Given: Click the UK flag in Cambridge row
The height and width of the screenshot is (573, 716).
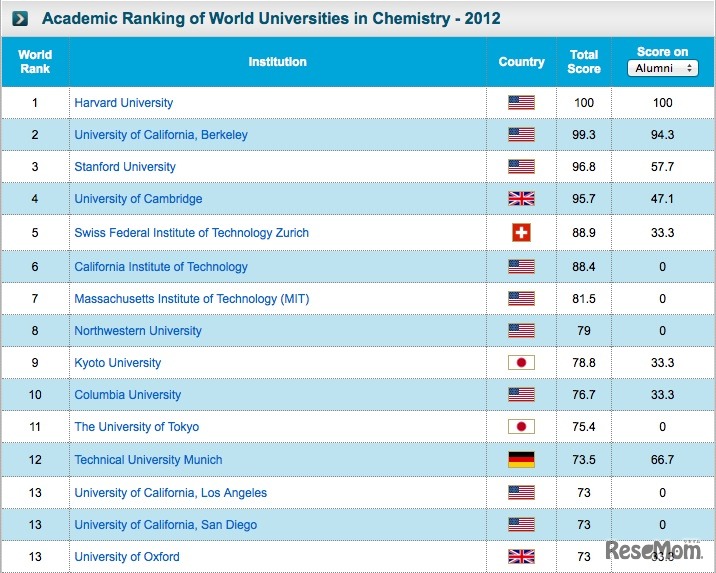Looking at the screenshot, I should click(x=521, y=199).
